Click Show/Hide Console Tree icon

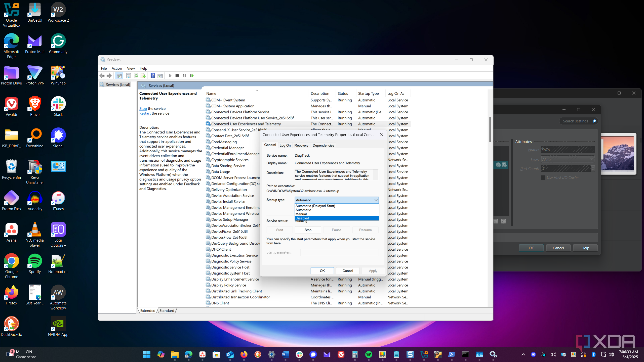tap(119, 76)
